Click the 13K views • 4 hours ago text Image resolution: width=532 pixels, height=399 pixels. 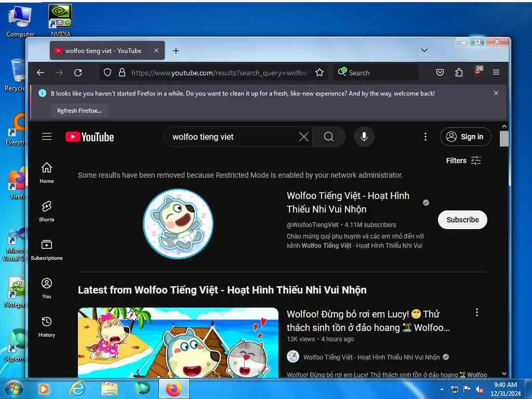coord(320,339)
